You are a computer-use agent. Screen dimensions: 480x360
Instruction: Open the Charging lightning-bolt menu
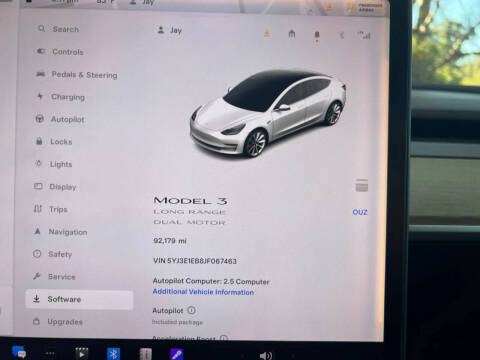(x=61, y=97)
